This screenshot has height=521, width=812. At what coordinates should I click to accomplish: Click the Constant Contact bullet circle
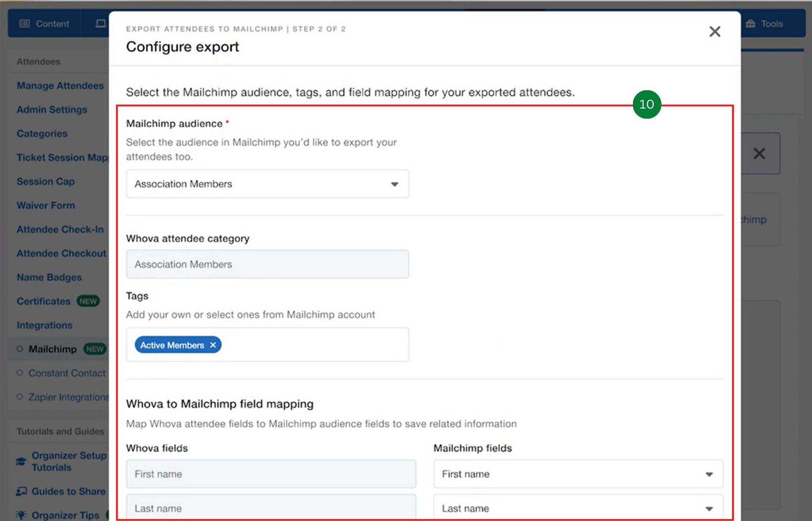click(20, 373)
